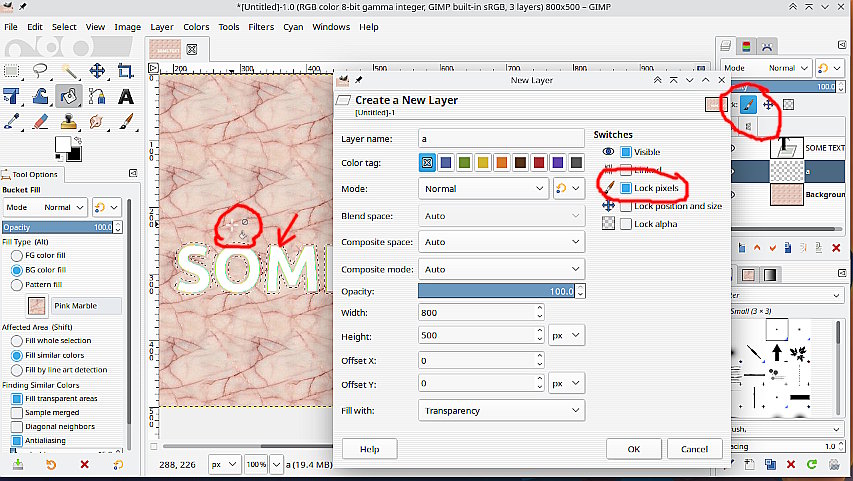This screenshot has height=481, width=853.
Task: Toggle the Visible checkbox in Switches
Action: [x=626, y=152]
